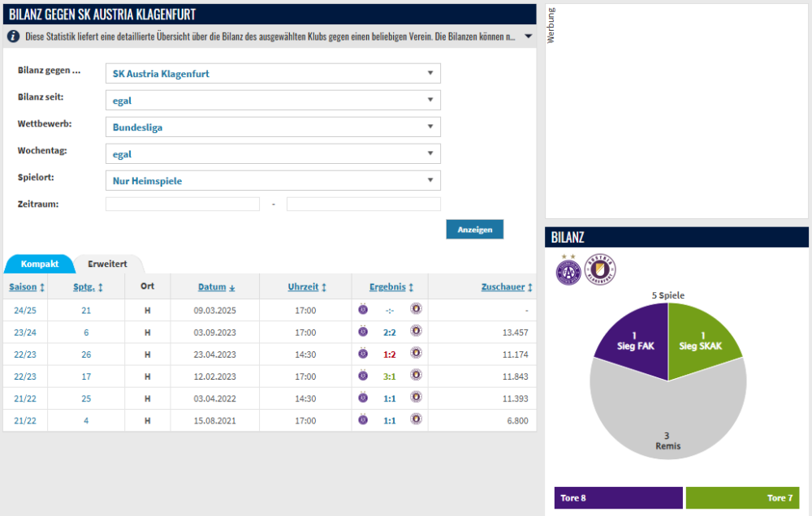
Task: Open the 'Bilanz gegen' club dropdown
Action: pos(273,74)
